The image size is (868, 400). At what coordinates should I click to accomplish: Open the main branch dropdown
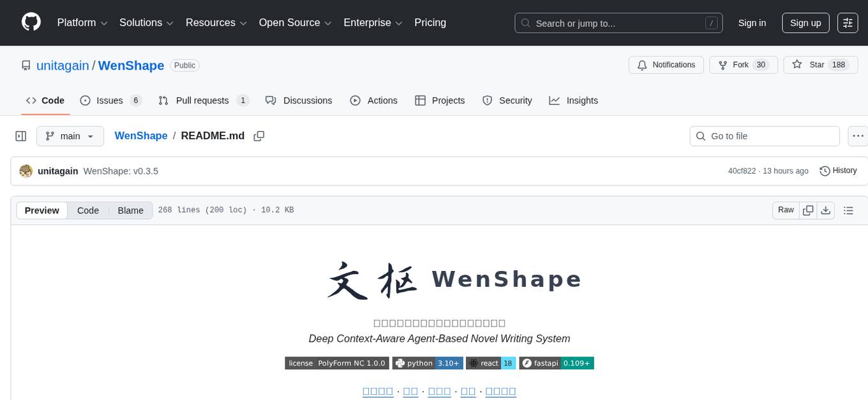(70, 136)
